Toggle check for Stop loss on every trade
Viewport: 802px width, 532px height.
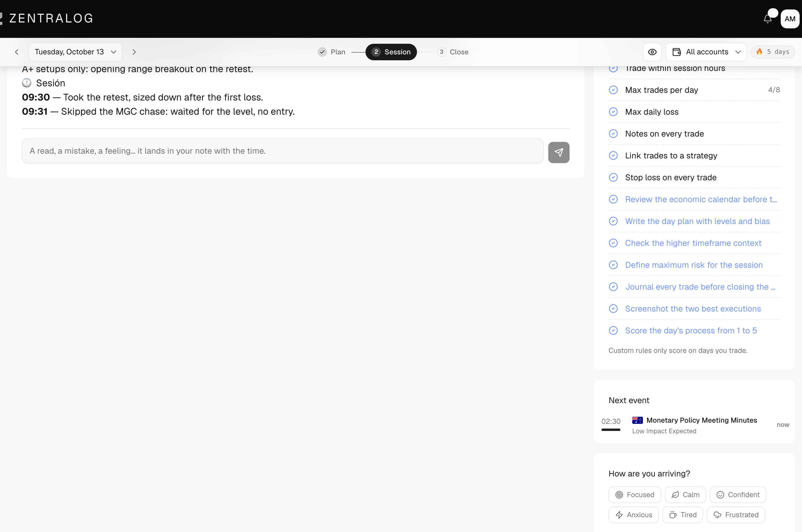tap(613, 177)
